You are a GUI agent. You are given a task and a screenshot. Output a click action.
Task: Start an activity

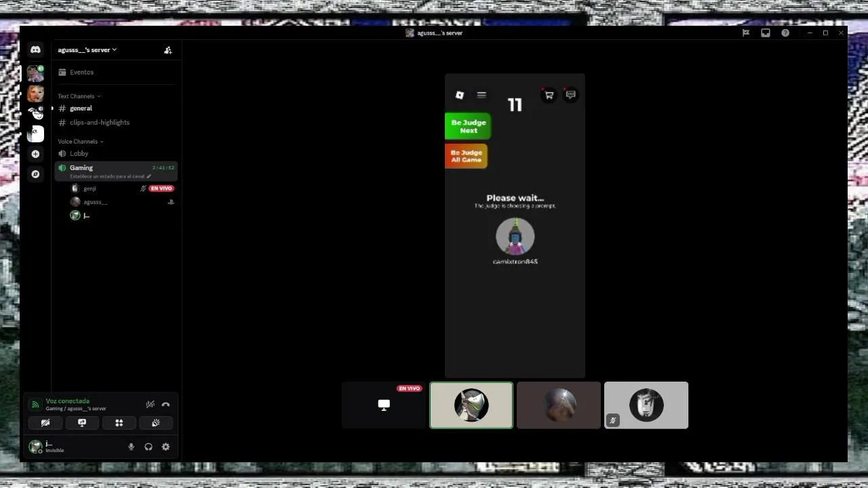[119, 423]
